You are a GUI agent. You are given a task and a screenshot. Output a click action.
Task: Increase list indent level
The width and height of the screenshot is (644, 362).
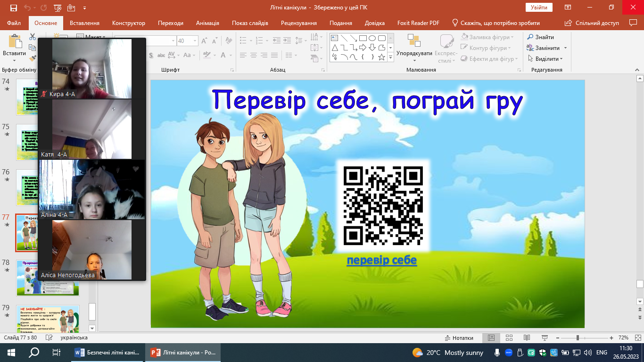[288, 41]
